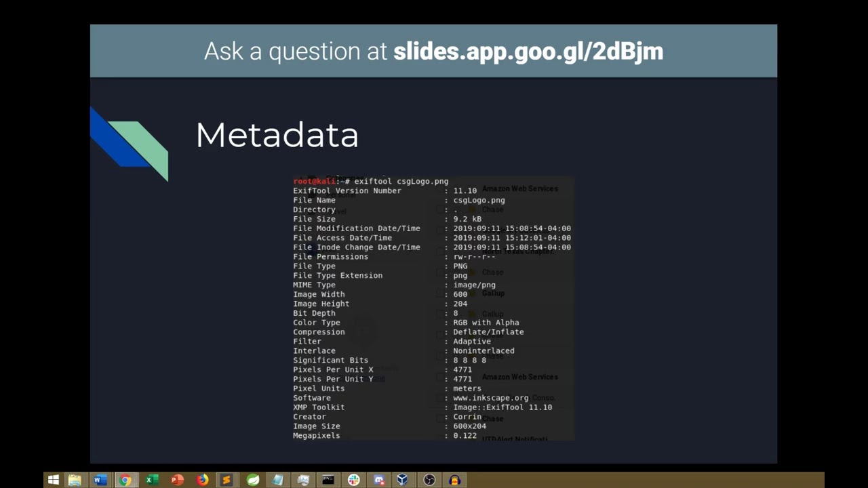
Task: Select the Image Size value "600x204"
Action: click(470, 426)
